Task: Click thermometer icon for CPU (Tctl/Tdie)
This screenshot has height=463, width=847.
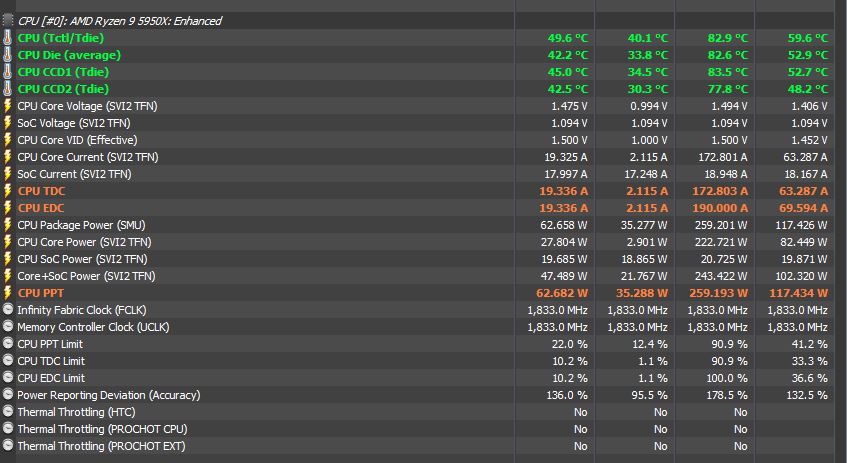Action: pos(8,38)
